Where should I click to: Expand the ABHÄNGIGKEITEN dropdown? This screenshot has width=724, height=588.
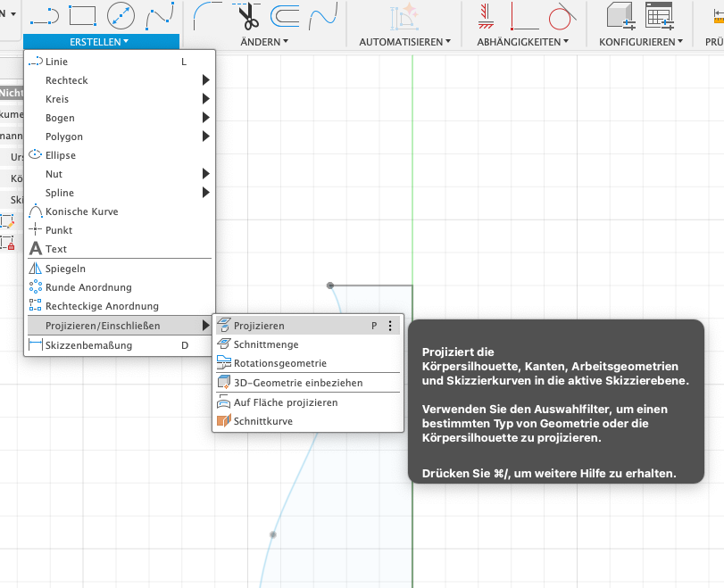[523, 42]
